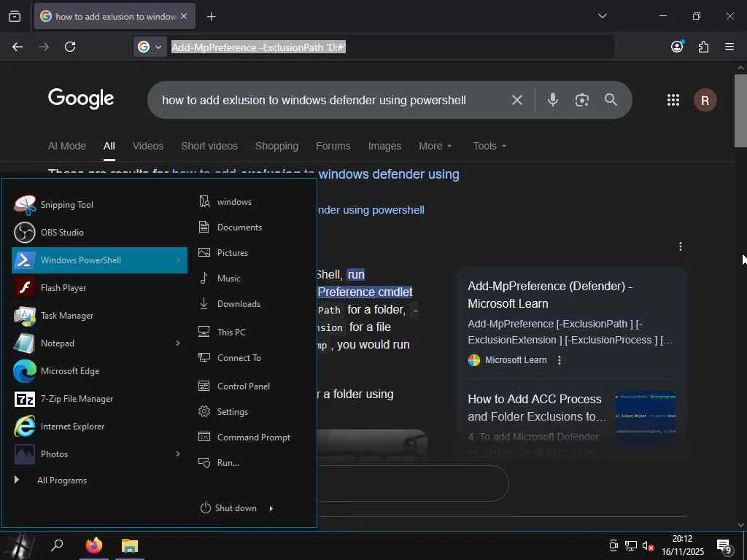Switch to AI Mode tab
Viewport: 747px width, 560px height.
pos(66,146)
